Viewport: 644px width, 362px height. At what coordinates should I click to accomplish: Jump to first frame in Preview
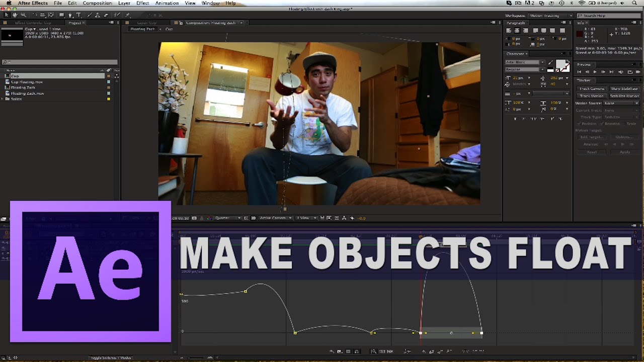point(579,72)
